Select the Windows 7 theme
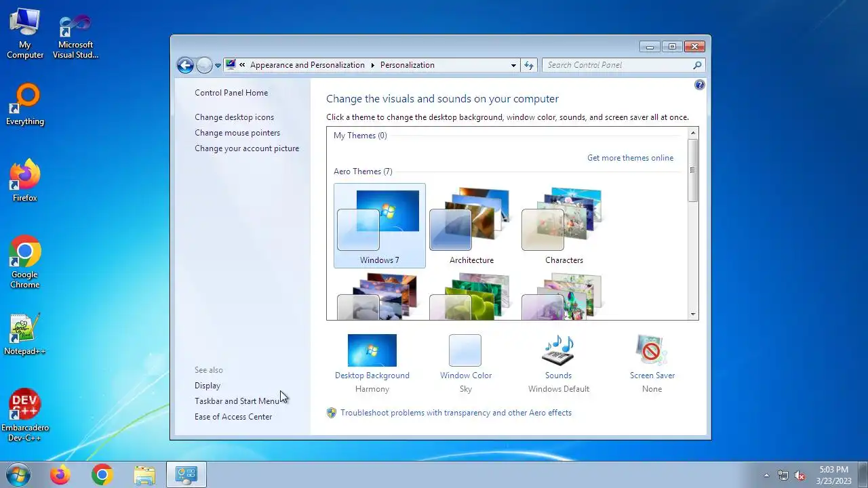This screenshot has width=868, height=488. pyautogui.click(x=380, y=226)
